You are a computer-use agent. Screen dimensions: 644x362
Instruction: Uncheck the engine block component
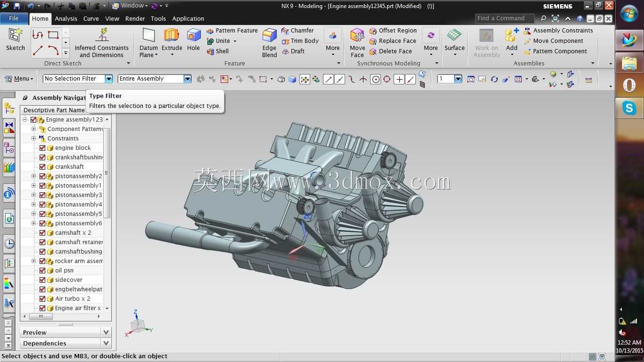(42, 148)
